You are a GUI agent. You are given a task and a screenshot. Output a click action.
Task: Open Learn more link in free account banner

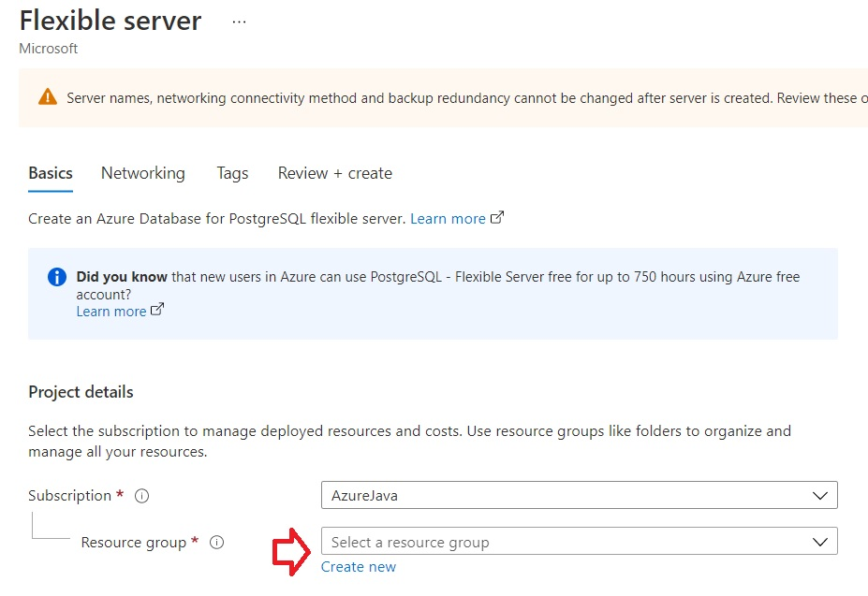[x=111, y=312]
